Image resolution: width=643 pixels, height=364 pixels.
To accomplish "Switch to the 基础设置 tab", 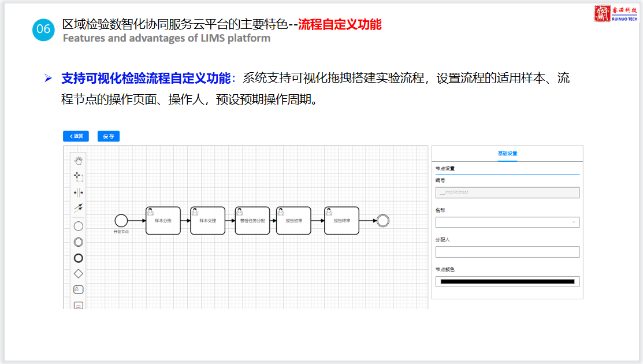I will (x=507, y=154).
